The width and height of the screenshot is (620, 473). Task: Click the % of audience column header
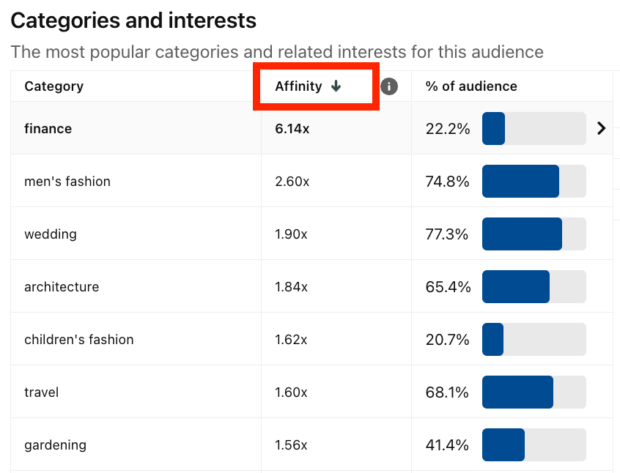point(471,86)
